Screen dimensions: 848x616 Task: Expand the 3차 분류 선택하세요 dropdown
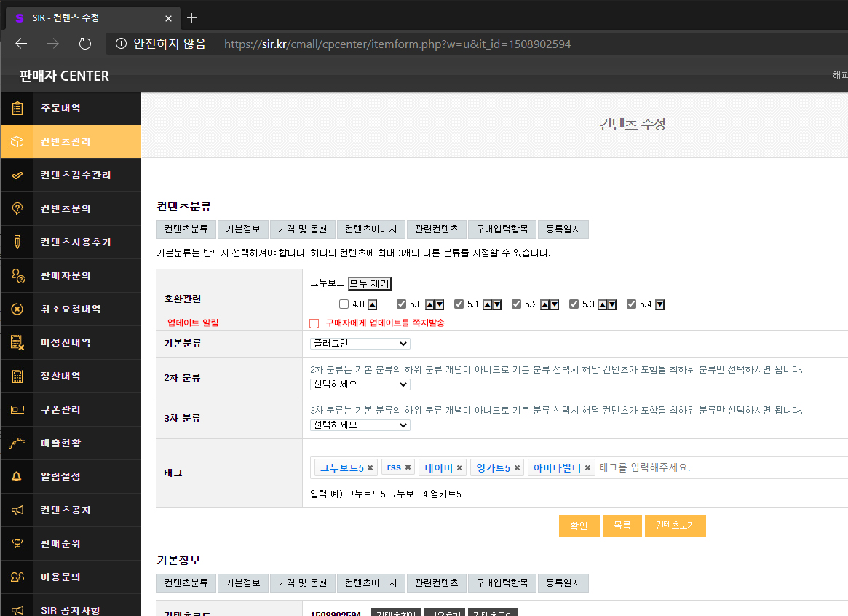pyautogui.click(x=360, y=425)
